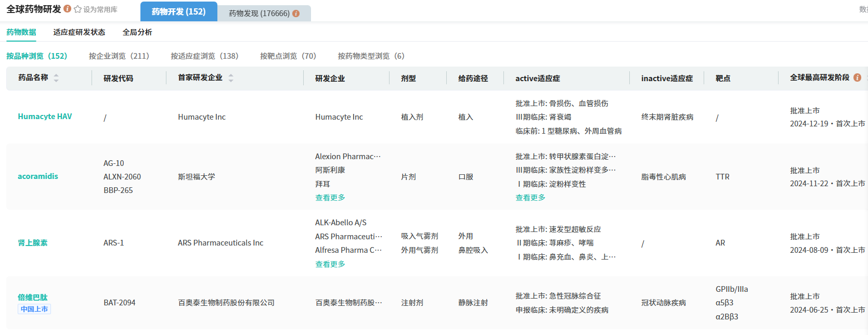Click info icon next to 全球最高研发阶段
The image size is (868, 335).
point(857,78)
